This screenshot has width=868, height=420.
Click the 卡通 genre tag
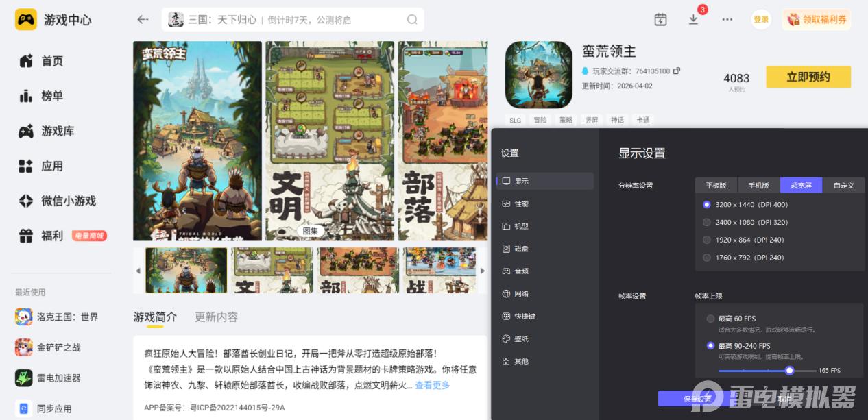click(x=642, y=120)
